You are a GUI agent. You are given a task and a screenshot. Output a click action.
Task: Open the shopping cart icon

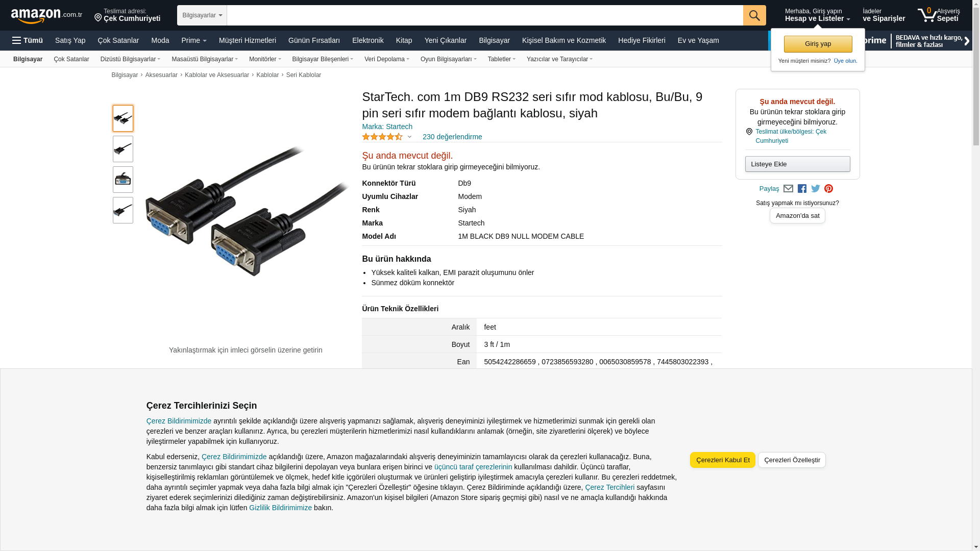[x=938, y=15]
